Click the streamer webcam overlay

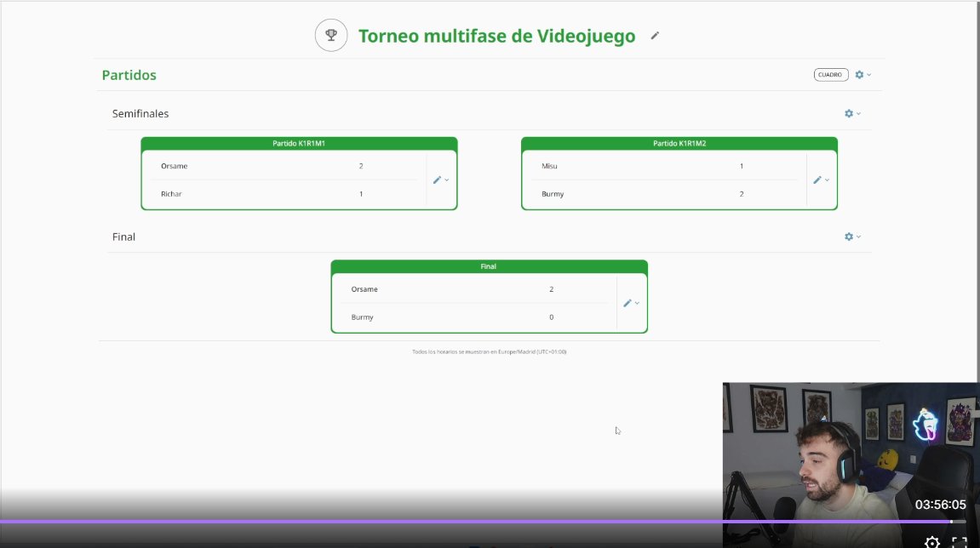851,465
